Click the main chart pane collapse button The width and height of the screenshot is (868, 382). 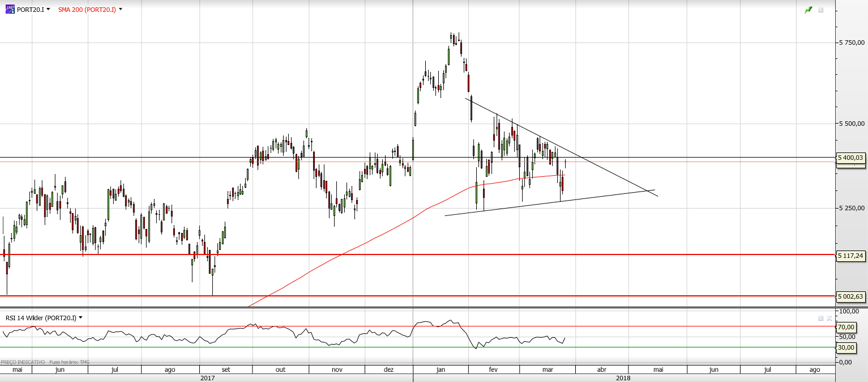coord(821,10)
